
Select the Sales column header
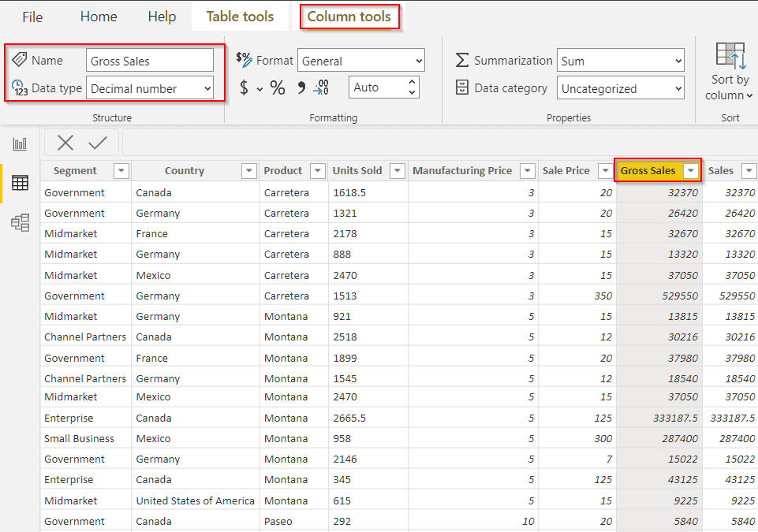coord(721,170)
